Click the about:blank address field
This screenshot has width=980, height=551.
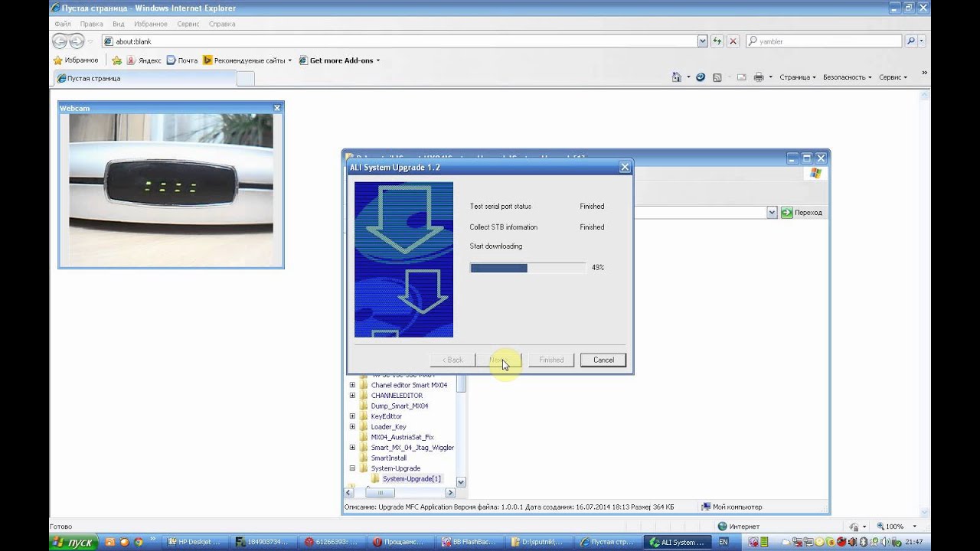[x=398, y=41]
